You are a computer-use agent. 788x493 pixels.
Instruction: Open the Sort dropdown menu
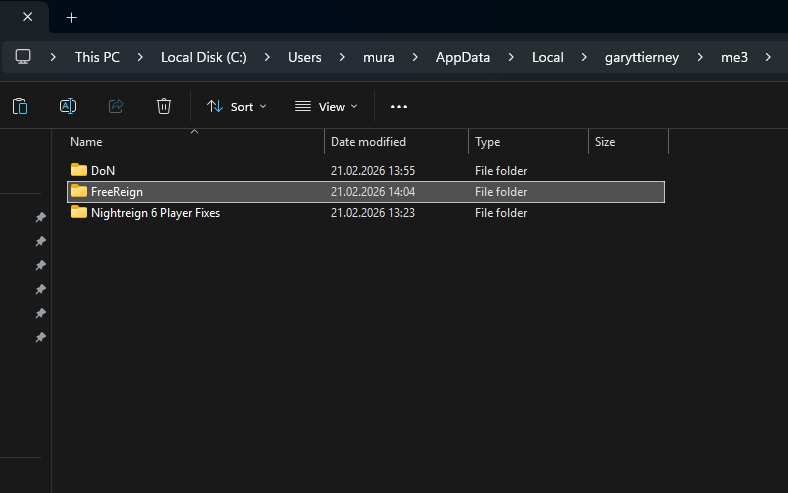(237, 106)
